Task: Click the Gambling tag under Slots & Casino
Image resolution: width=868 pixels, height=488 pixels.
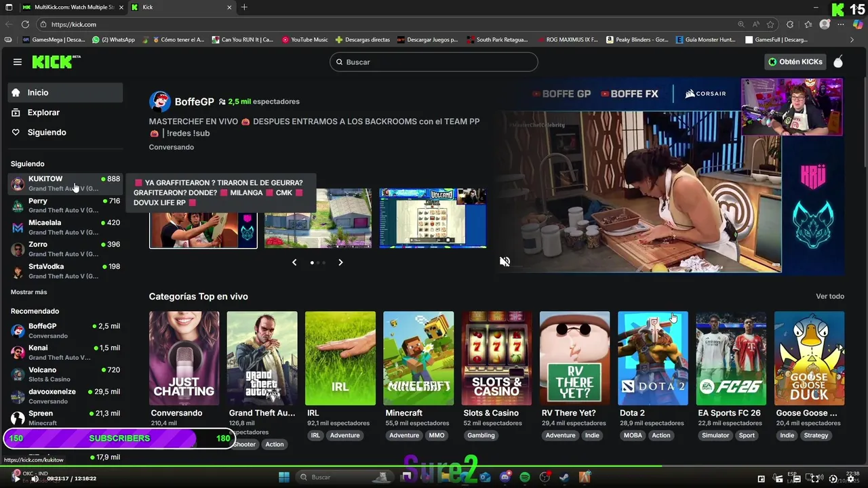Action: click(x=481, y=435)
